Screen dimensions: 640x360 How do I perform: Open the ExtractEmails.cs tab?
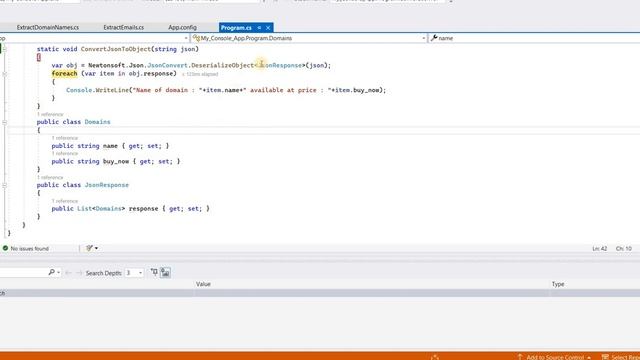tap(123, 27)
